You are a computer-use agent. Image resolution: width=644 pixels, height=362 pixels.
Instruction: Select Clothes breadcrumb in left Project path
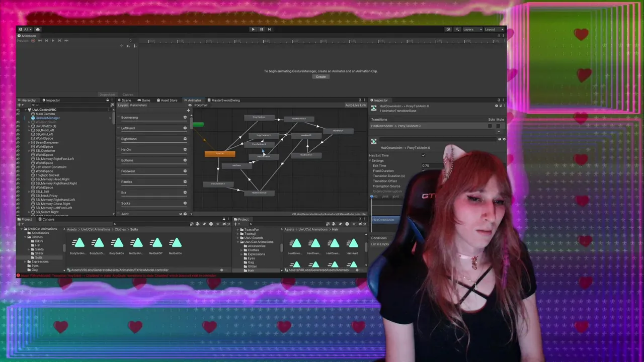point(120,229)
